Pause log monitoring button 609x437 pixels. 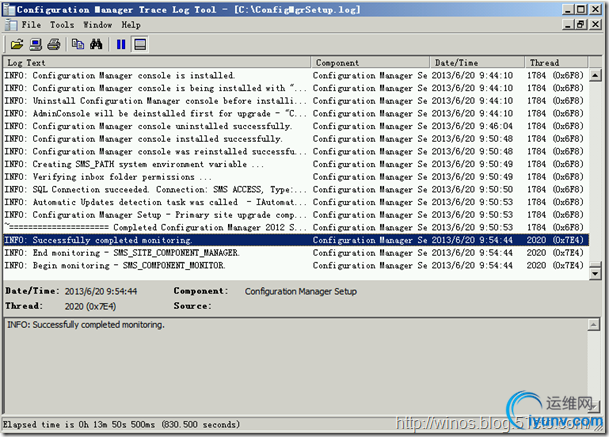pos(121,44)
